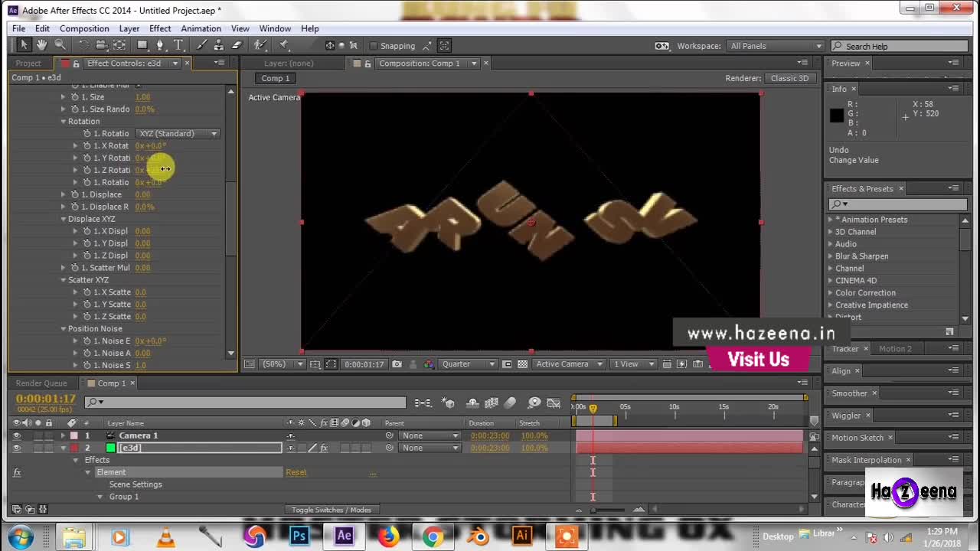Open the XYZ (Standard) rotation order dropdown
980x551 pixels.
(178, 134)
